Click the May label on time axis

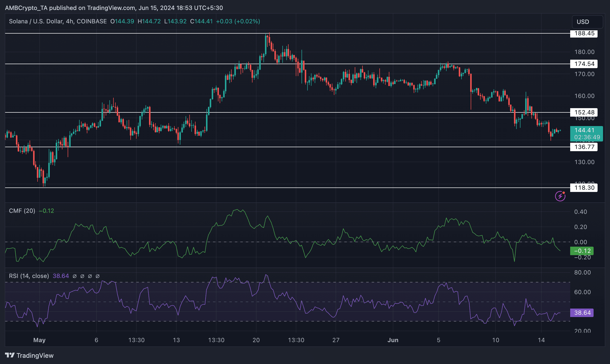tap(39, 340)
